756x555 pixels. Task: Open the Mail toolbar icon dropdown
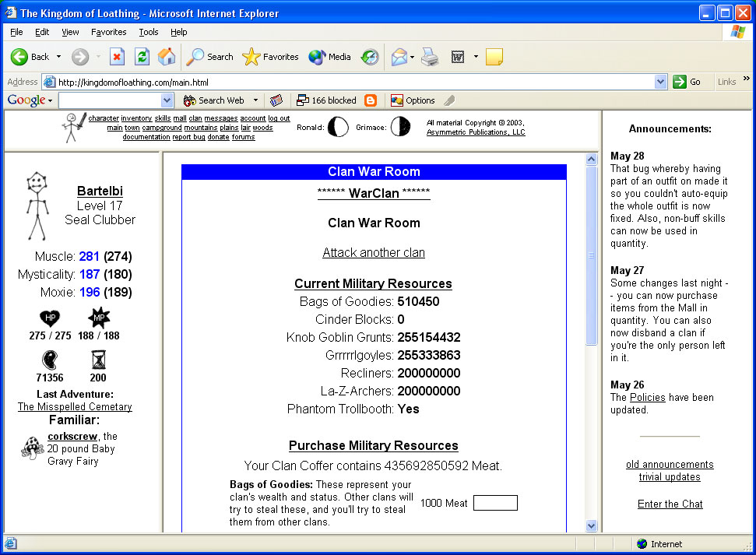pos(412,57)
